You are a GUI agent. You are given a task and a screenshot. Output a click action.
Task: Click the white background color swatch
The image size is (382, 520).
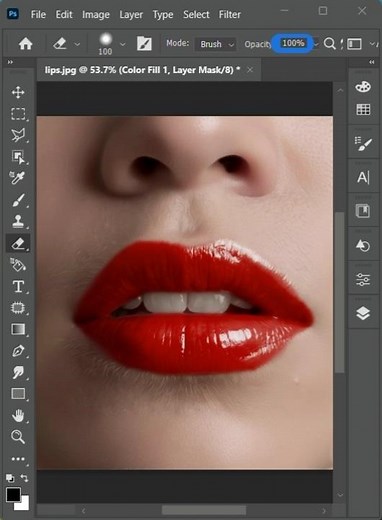pos(24,504)
